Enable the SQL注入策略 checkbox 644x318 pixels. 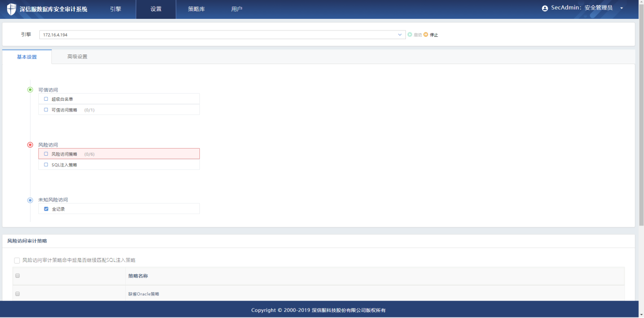[x=46, y=165]
